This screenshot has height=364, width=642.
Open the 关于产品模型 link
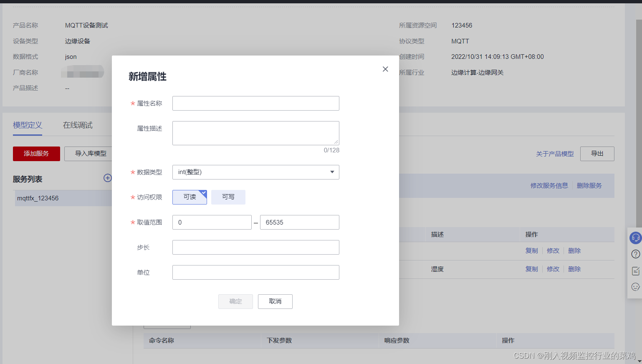[555, 154]
